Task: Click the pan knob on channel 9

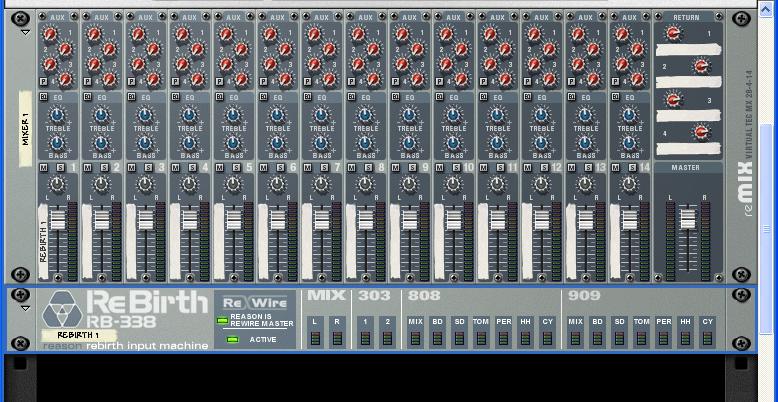Action: click(409, 185)
